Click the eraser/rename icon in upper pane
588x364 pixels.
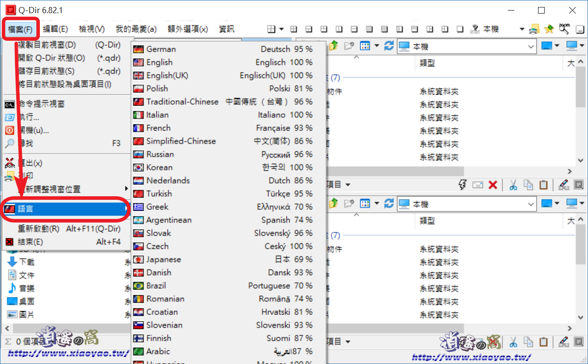click(x=564, y=185)
